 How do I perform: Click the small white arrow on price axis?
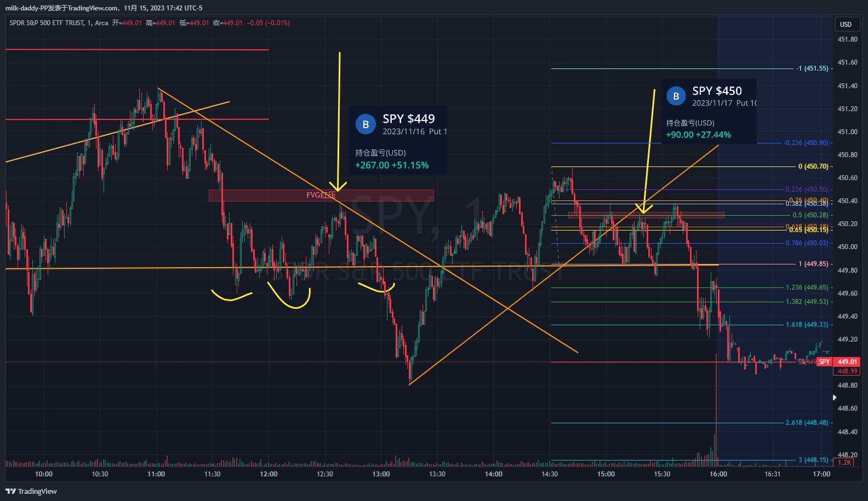(835, 398)
